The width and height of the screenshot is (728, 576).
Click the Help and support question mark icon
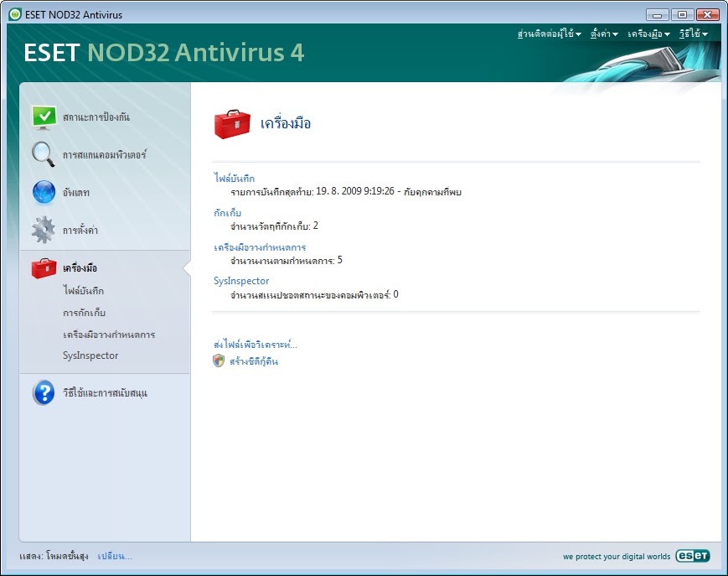(x=44, y=392)
